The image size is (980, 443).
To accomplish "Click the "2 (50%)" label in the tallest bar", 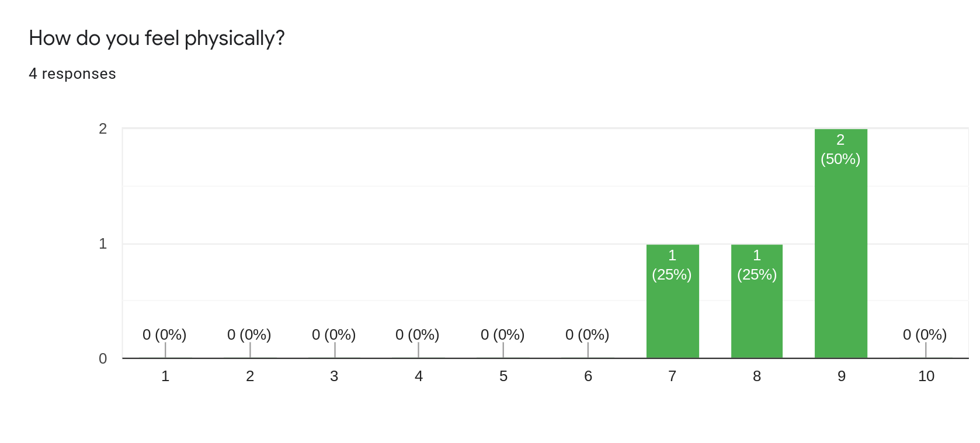I will coord(840,149).
